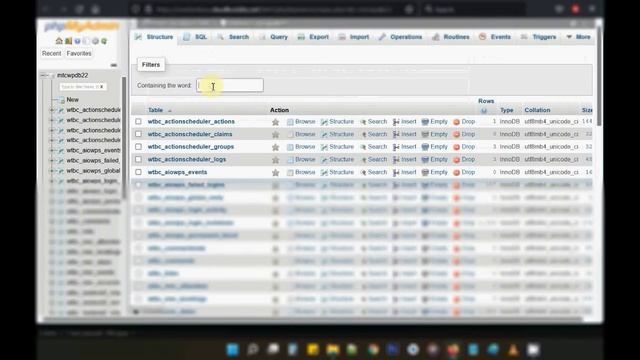Star wtbc_actionscheduler_groups as favorite
This screenshot has height=360, width=640.
(276, 147)
